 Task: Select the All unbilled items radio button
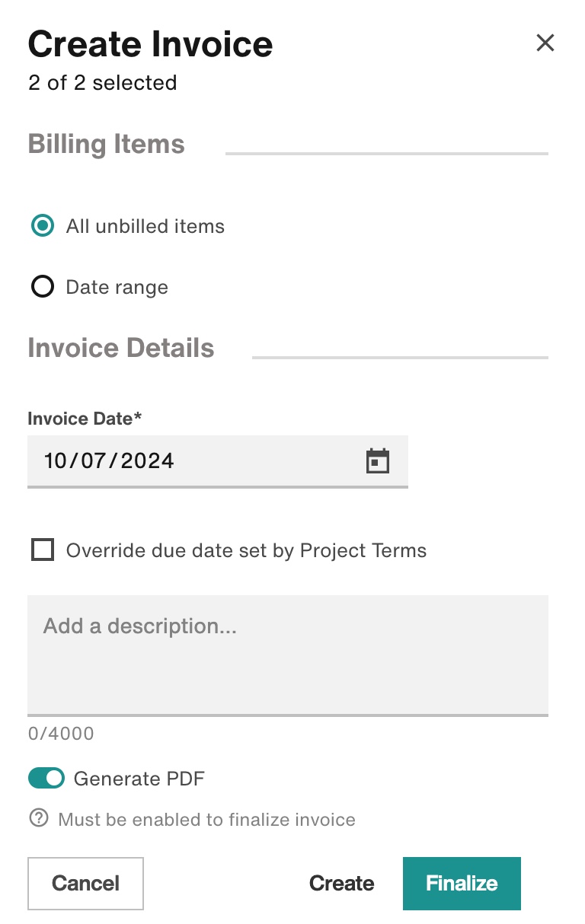(43, 226)
